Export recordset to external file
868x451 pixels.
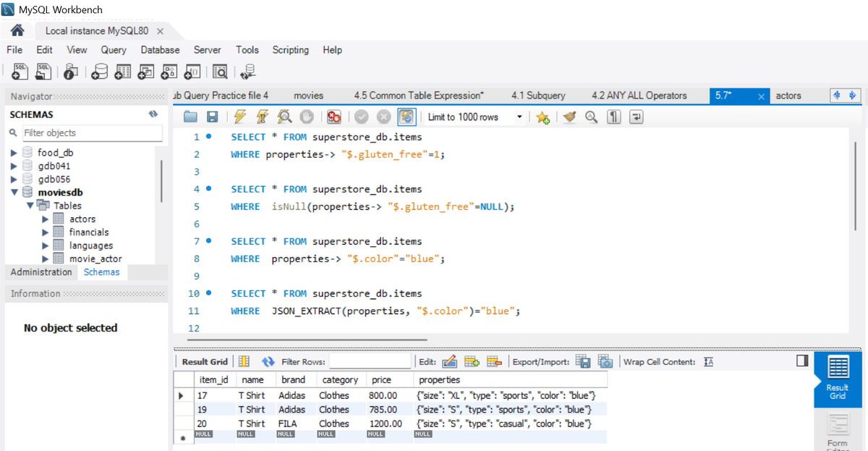[x=583, y=361]
